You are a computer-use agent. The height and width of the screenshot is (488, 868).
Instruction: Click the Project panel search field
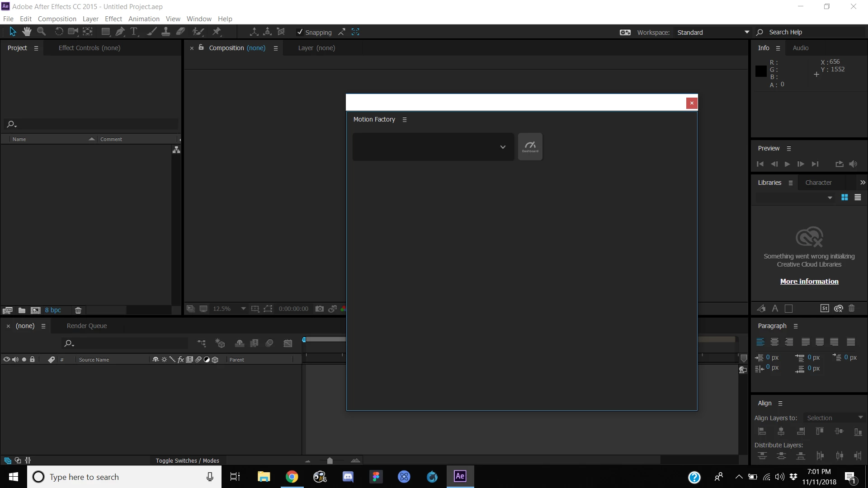95,124
